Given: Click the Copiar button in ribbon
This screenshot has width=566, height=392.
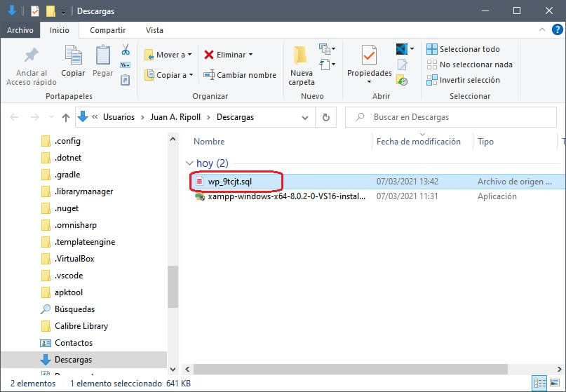Looking at the screenshot, I should tap(73, 62).
